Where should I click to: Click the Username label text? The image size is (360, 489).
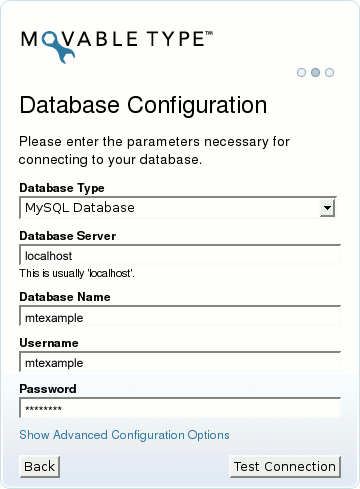pos(49,343)
